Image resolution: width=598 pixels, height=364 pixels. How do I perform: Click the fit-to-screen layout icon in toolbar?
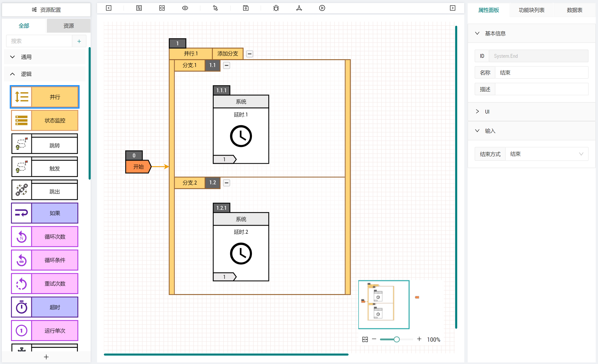tap(162, 8)
